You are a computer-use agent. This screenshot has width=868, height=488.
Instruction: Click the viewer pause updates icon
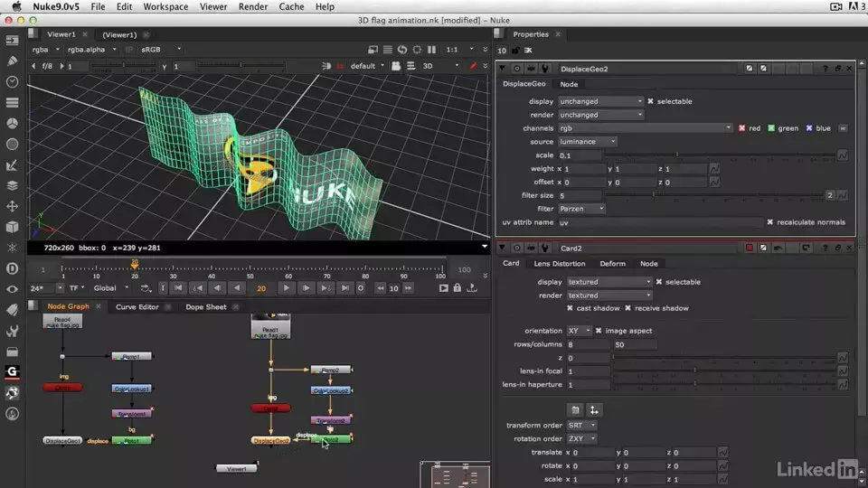point(432,49)
